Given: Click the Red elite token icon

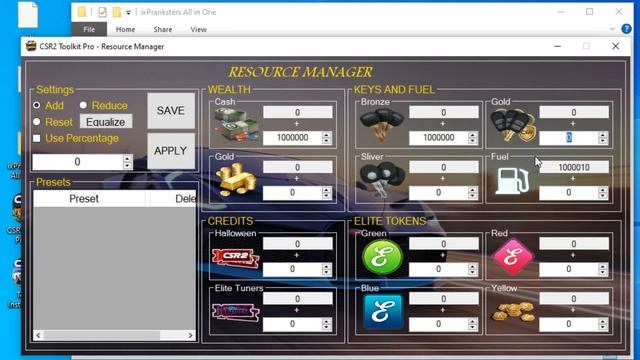Looking at the screenshot, I should pyautogui.click(x=513, y=257).
